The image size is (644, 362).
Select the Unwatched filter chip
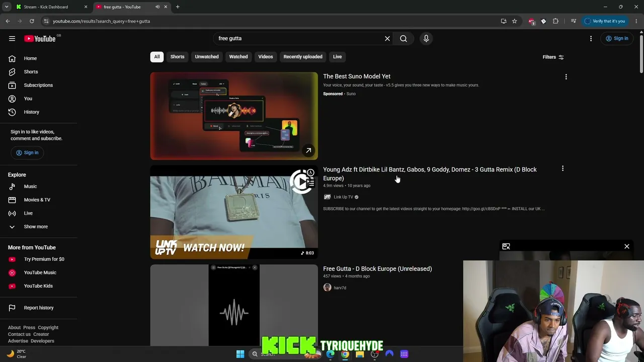(207, 57)
